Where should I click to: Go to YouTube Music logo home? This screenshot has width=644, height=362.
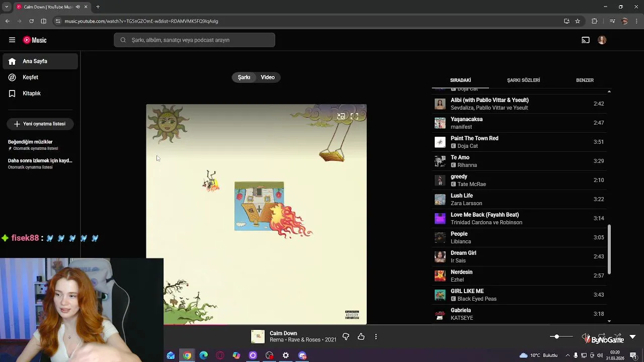pos(35,40)
